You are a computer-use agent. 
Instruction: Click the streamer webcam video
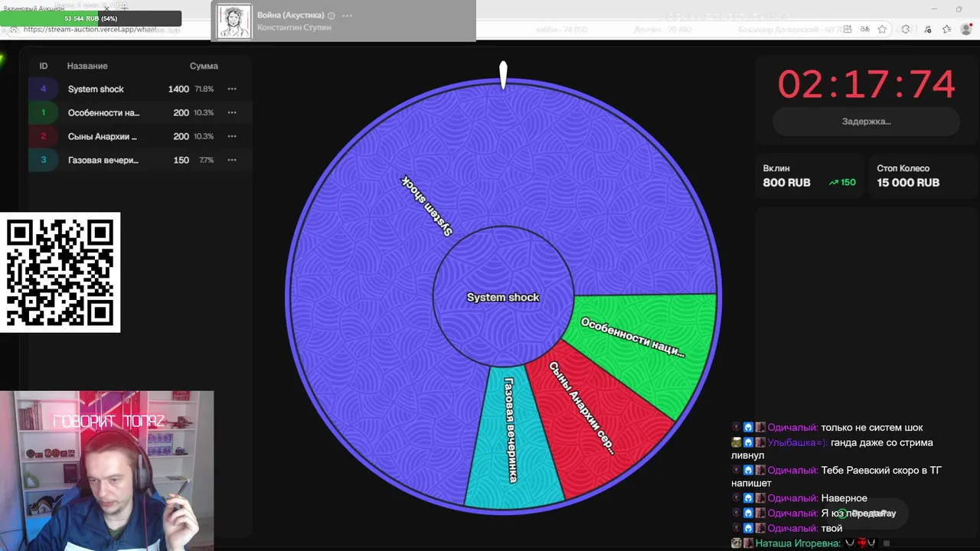click(106, 471)
